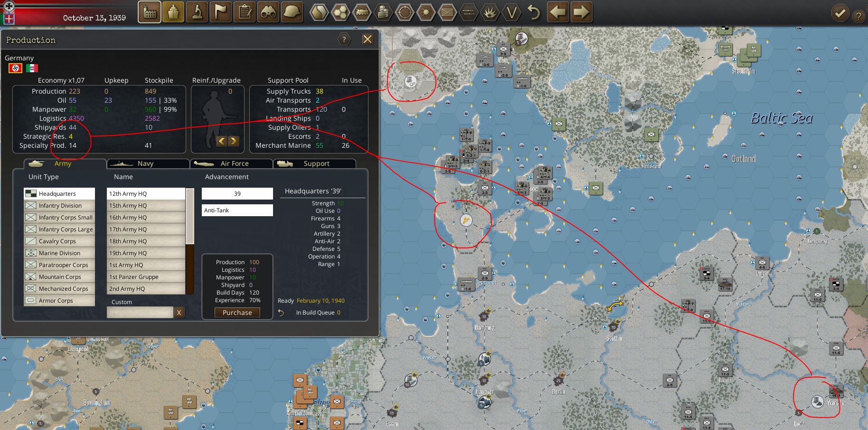Switch to the Air Force tab
Screen dimensions: 868x430
pyautogui.click(x=231, y=163)
